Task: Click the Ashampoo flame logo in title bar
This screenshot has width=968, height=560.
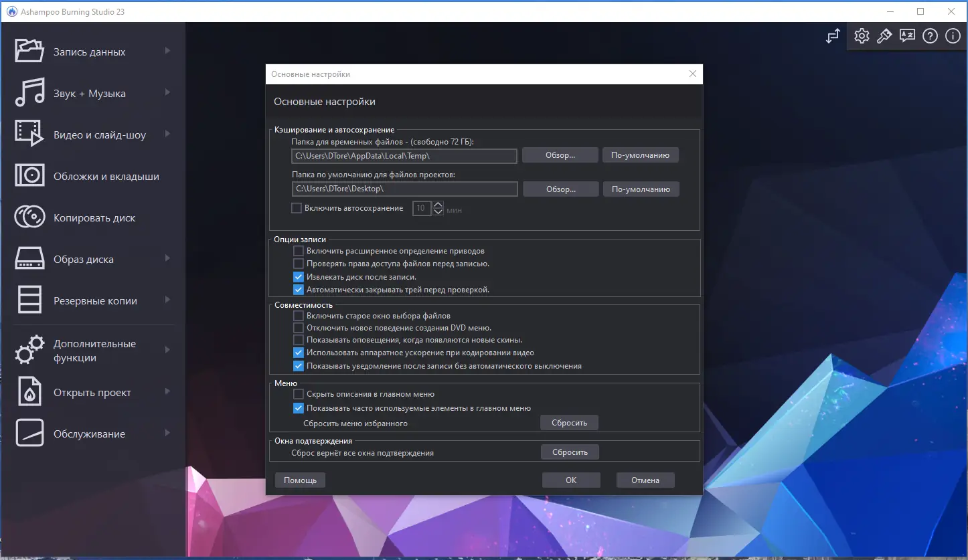Action: point(11,11)
